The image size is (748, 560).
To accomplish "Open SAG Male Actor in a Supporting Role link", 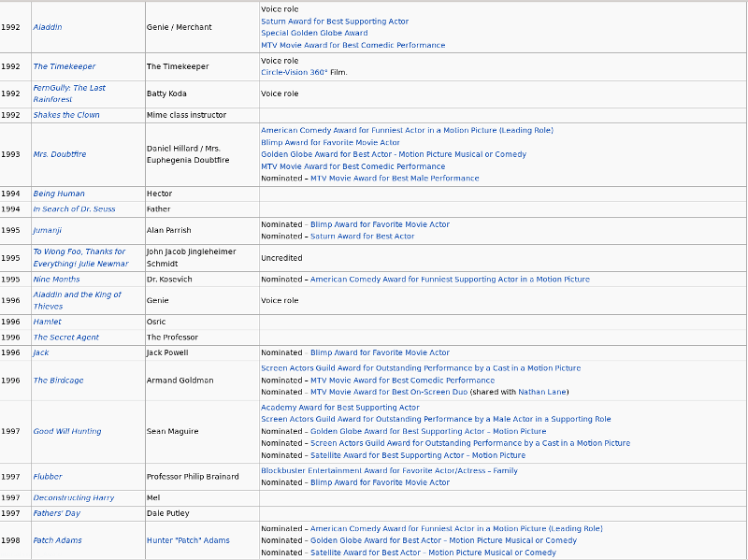I will point(436,419).
